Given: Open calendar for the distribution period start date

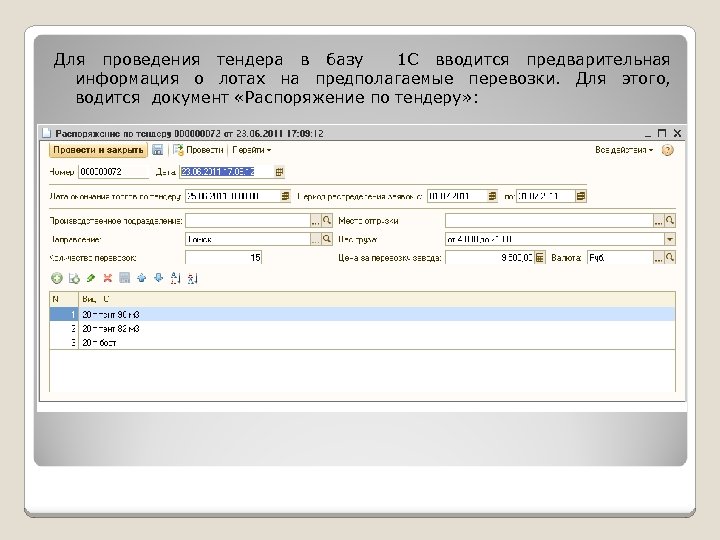Looking at the screenshot, I should tap(492, 196).
